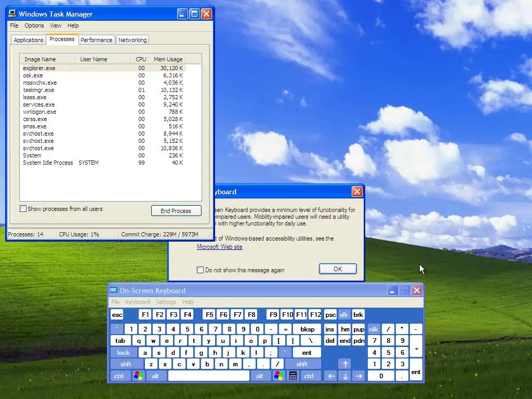
Task: Maximize the Windows Task Manager window
Action: 194,14
